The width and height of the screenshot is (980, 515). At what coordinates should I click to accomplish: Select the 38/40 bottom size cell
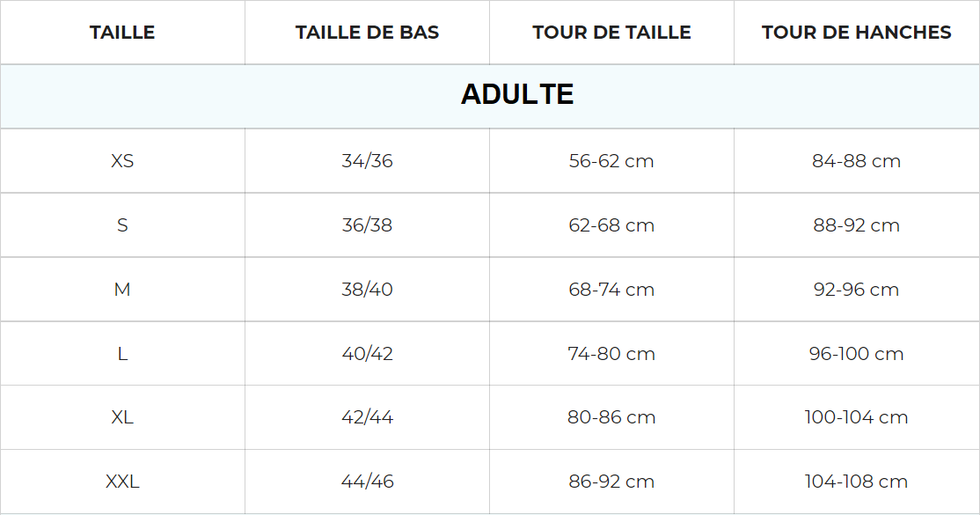[x=367, y=290]
